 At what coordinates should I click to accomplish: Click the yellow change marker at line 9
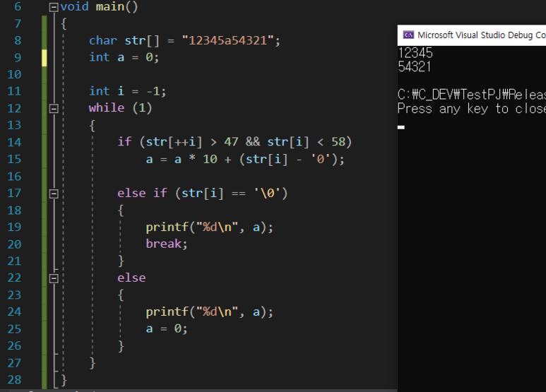[x=44, y=58]
